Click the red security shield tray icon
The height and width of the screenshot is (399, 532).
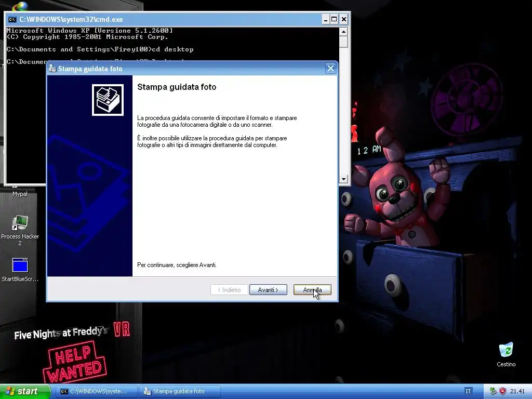pyautogui.click(x=502, y=391)
